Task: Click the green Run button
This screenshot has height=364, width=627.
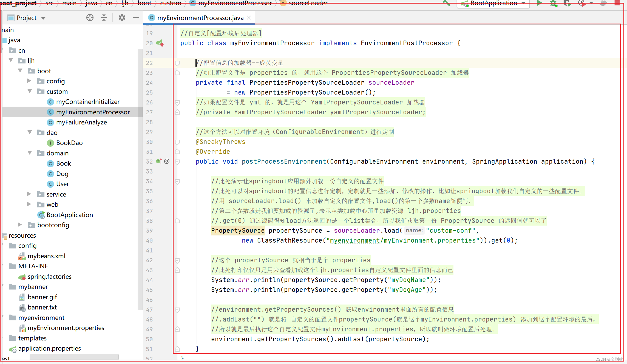Action: tap(539, 3)
